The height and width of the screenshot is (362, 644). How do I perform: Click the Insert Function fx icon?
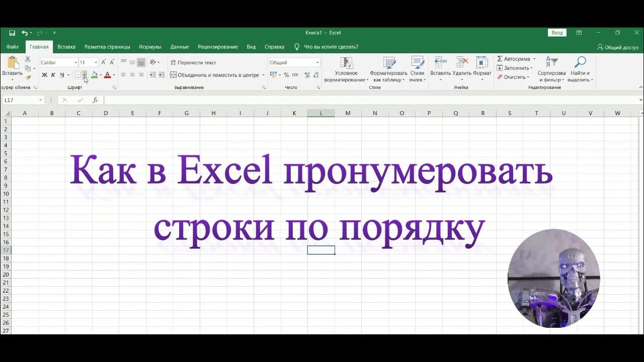pyautogui.click(x=95, y=100)
